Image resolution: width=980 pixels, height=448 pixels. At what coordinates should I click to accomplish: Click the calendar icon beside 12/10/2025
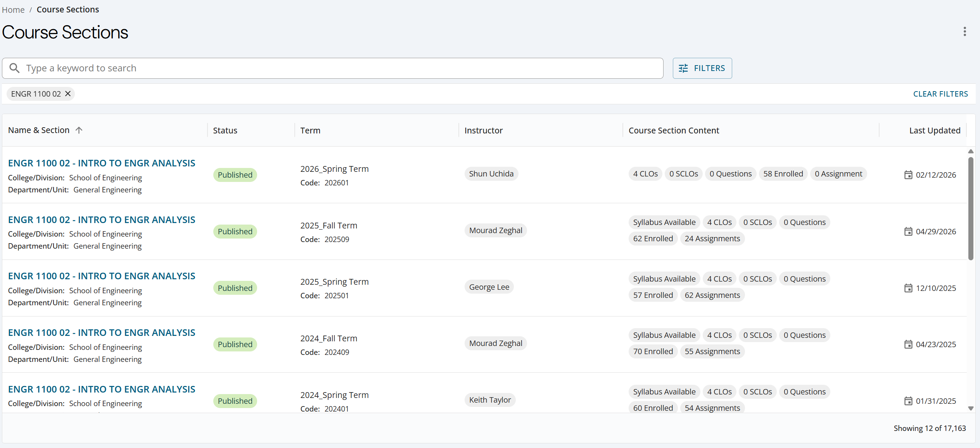tap(908, 288)
